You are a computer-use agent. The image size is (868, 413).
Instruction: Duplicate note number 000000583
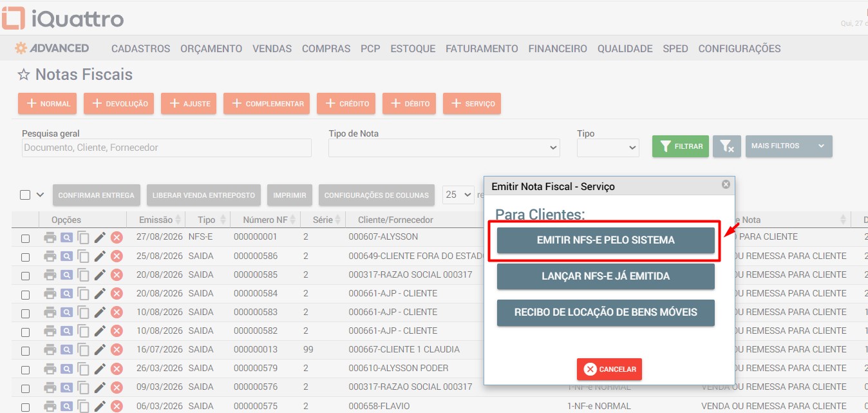tap(84, 312)
